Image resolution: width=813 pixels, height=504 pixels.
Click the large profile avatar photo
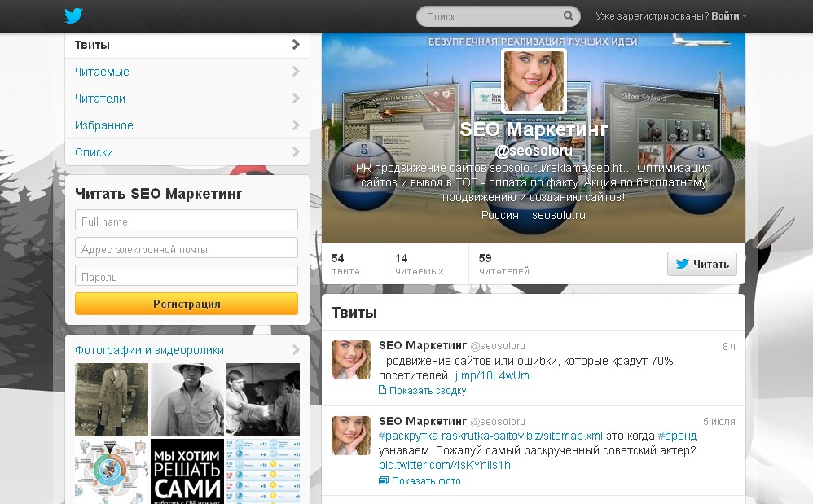pyautogui.click(x=534, y=81)
